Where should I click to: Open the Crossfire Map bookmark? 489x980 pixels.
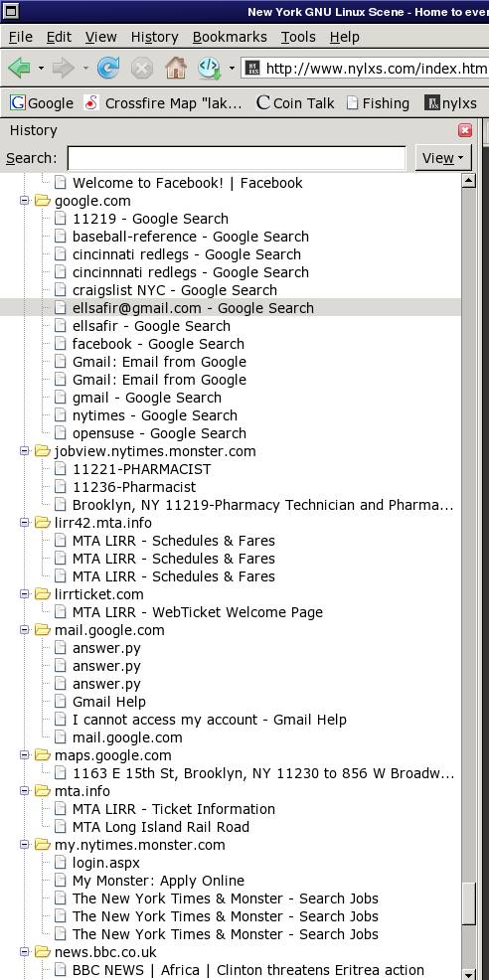click(x=163, y=103)
